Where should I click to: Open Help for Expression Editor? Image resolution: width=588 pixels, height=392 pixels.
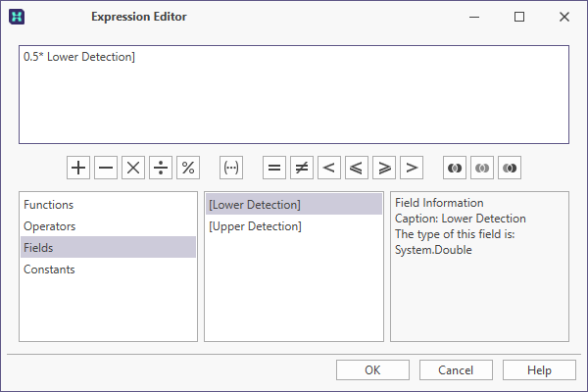[x=539, y=370]
